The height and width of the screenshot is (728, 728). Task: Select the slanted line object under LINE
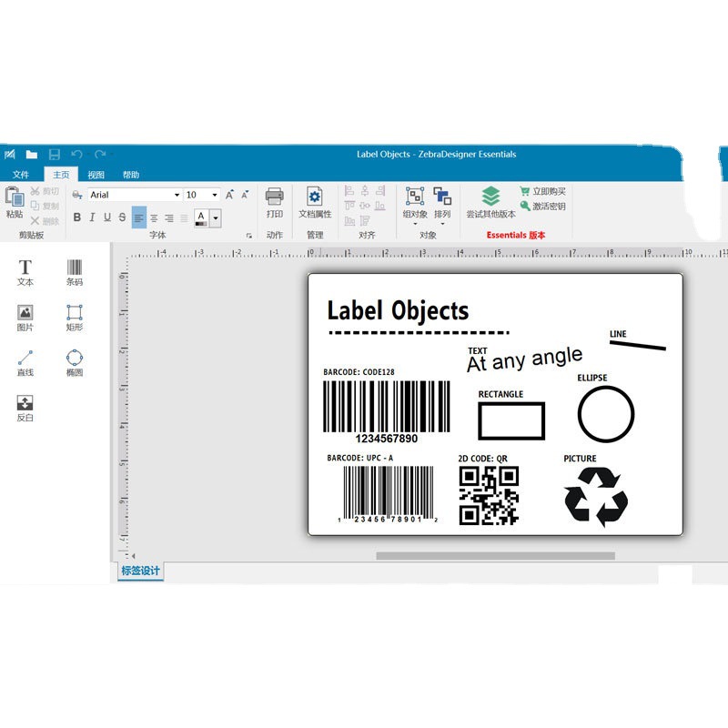(x=638, y=346)
